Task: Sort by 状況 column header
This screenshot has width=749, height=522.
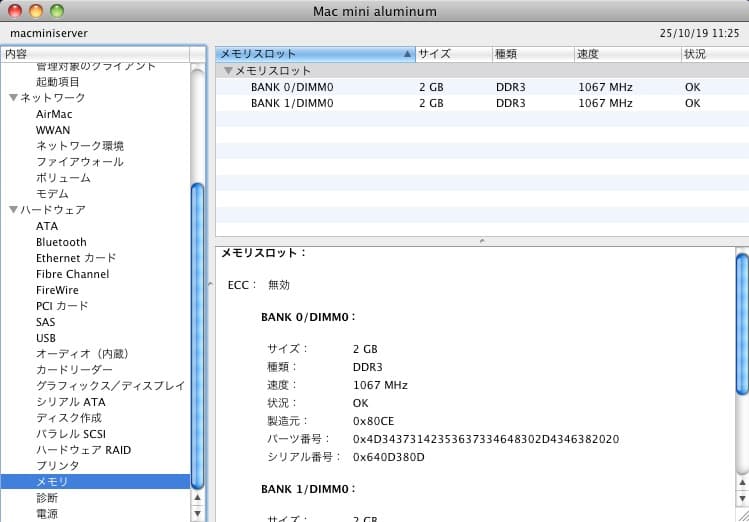Action: (715, 54)
